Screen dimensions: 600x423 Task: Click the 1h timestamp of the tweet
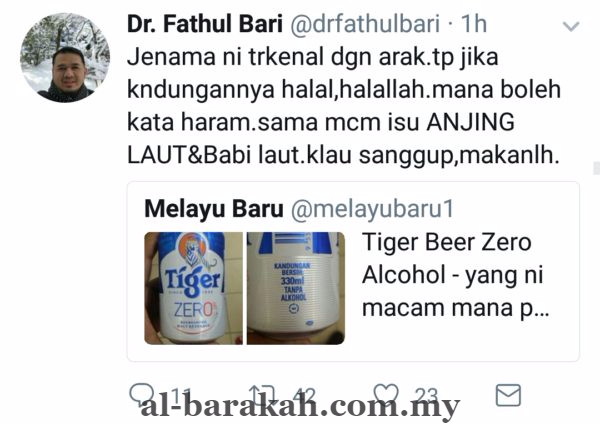pos(474,24)
